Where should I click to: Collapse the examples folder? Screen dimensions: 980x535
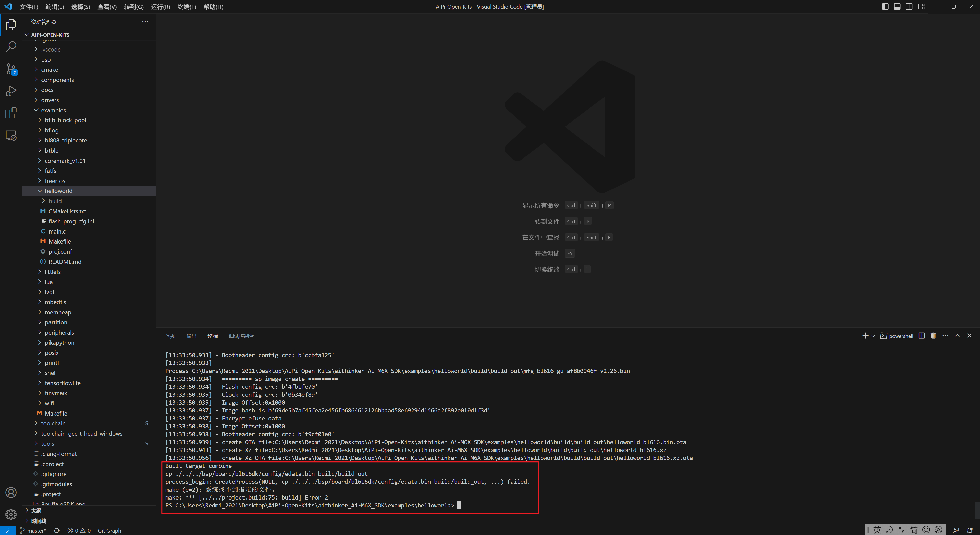click(89, 110)
